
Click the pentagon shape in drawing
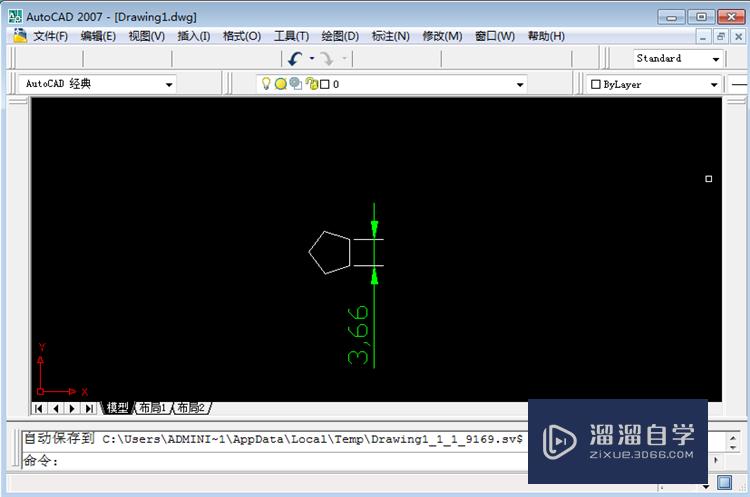(x=330, y=253)
